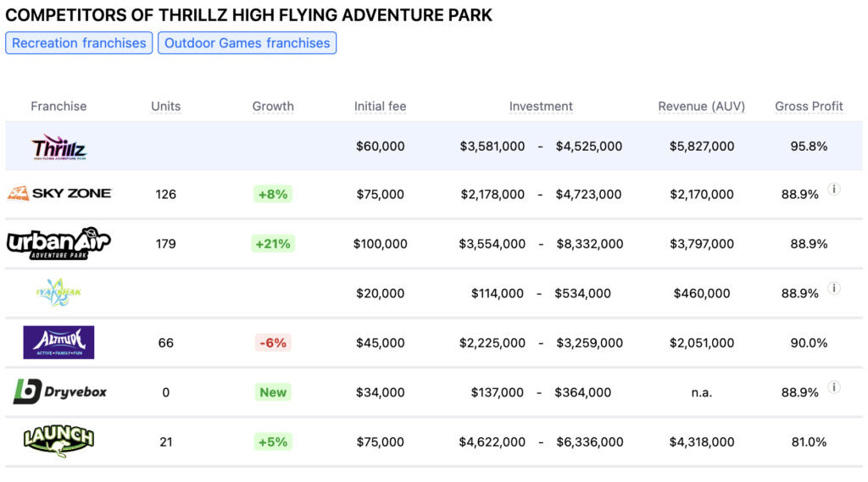
Task: Click the Thrillz logo
Action: (x=58, y=147)
